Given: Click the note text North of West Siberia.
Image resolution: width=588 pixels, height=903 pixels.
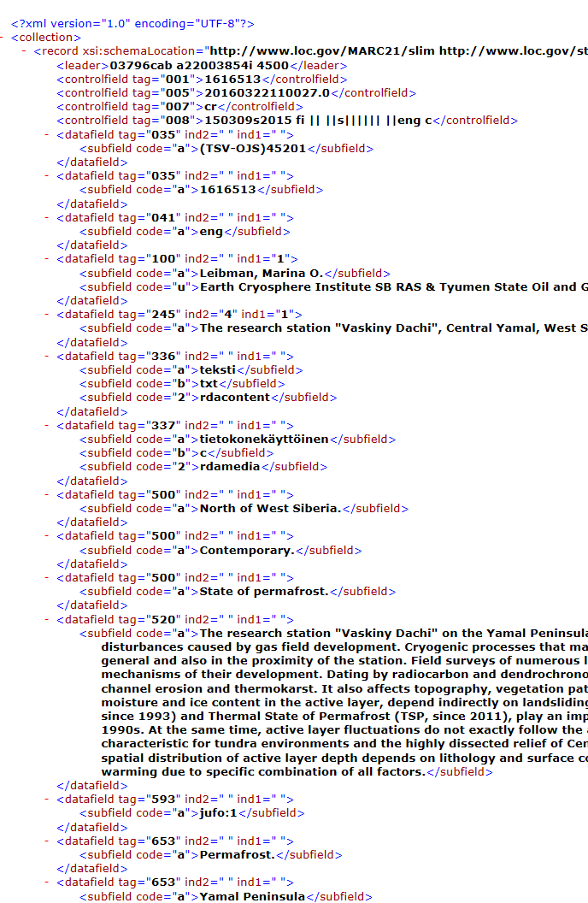Looking at the screenshot, I should coord(270,509).
